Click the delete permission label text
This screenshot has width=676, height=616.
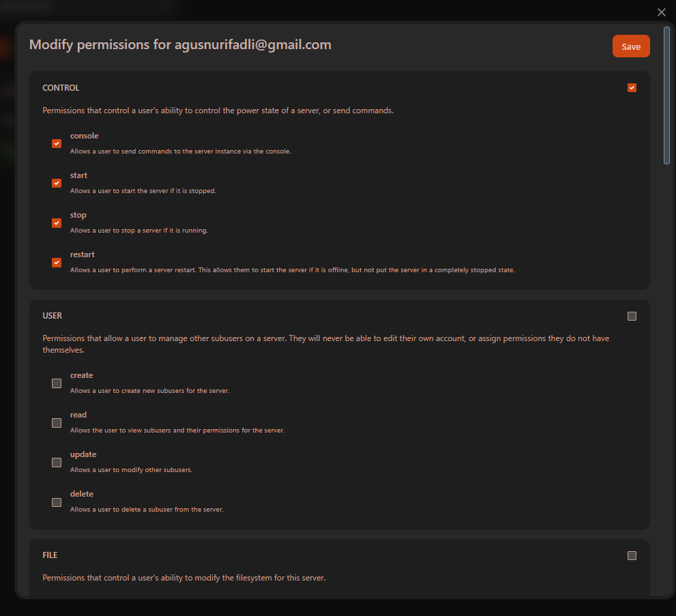81,494
